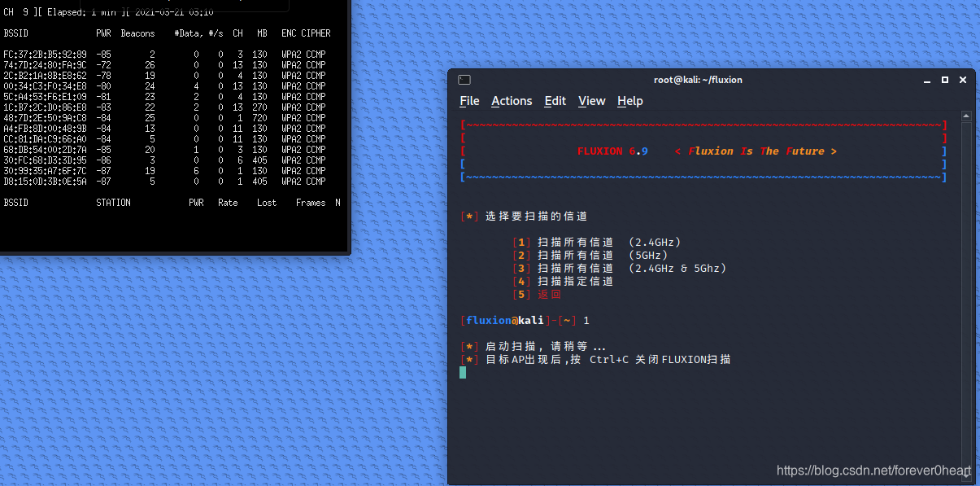
Task: Close the root@kali fluxion window
Action: coord(963,80)
